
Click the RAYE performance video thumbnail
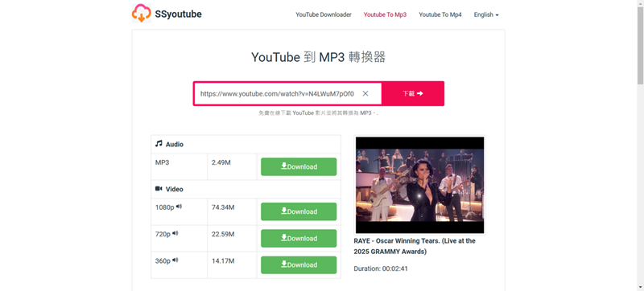coord(419,185)
